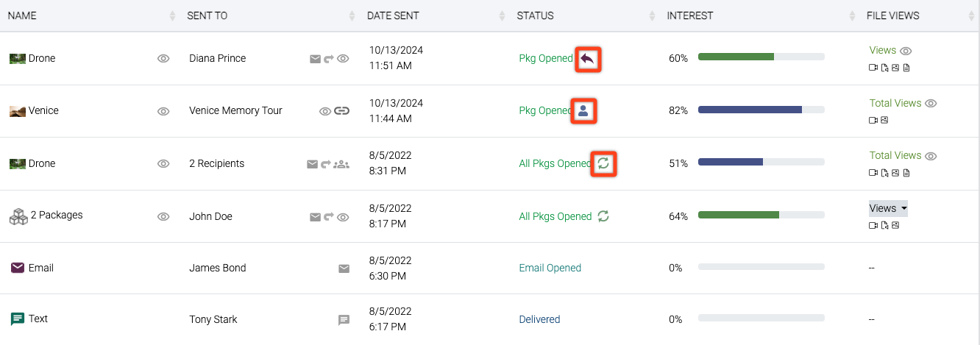
Task: Open the Views dropdown in John Doe row
Action: tap(888, 208)
